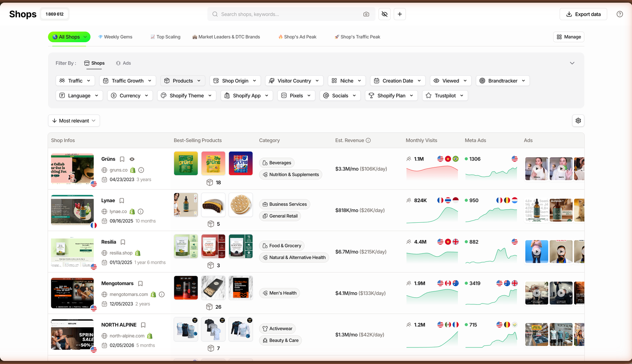Click the plus button beside search bar
The height and width of the screenshot is (364, 632).
(400, 14)
